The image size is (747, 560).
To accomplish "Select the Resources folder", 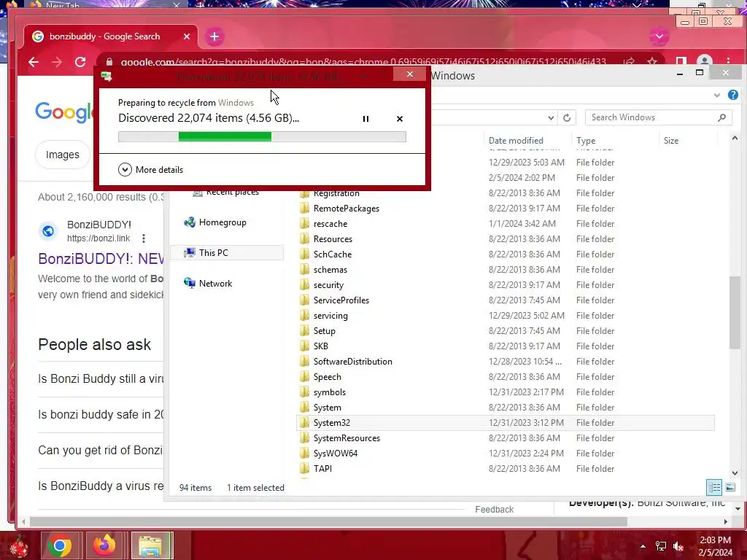I will point(505,238).
